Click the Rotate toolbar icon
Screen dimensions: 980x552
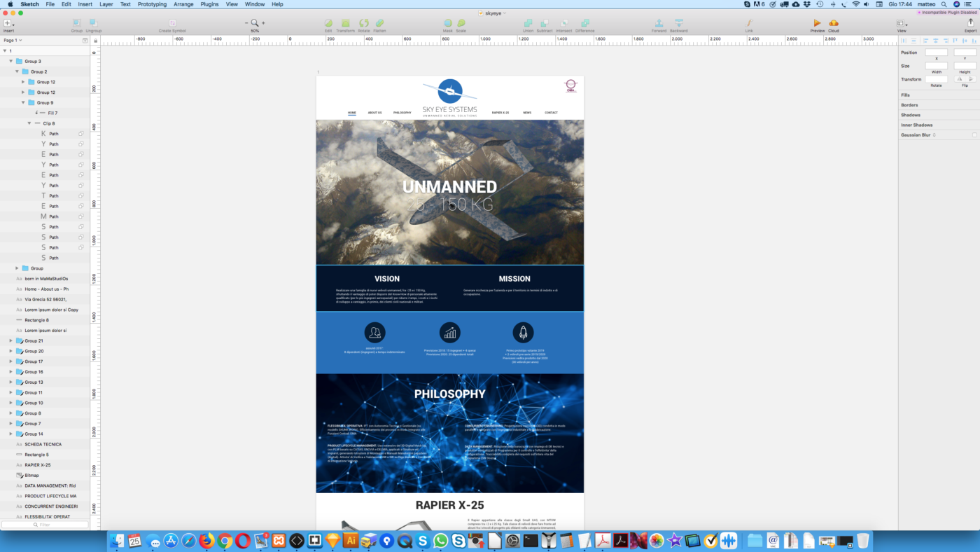(x=364, y=23)
